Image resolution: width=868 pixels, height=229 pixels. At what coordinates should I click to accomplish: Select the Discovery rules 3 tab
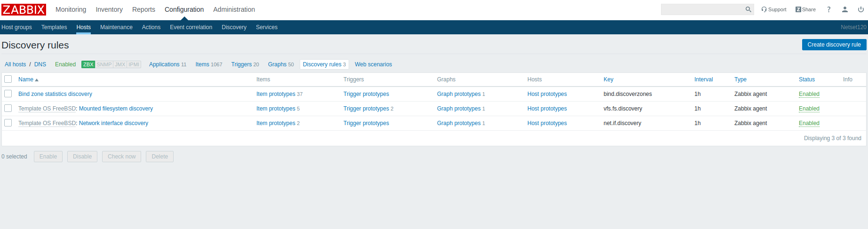click(324, 64)
